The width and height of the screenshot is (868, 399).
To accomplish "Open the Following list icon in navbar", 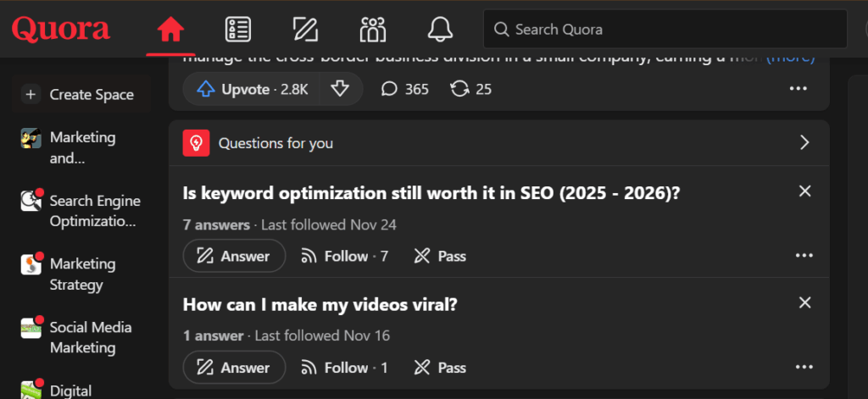I will click(237, 30).
